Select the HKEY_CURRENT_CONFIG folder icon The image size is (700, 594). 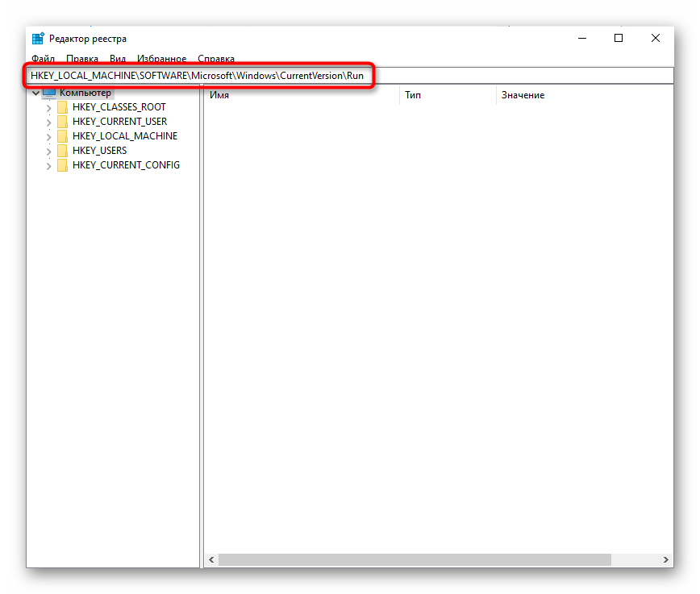point(63,165)
